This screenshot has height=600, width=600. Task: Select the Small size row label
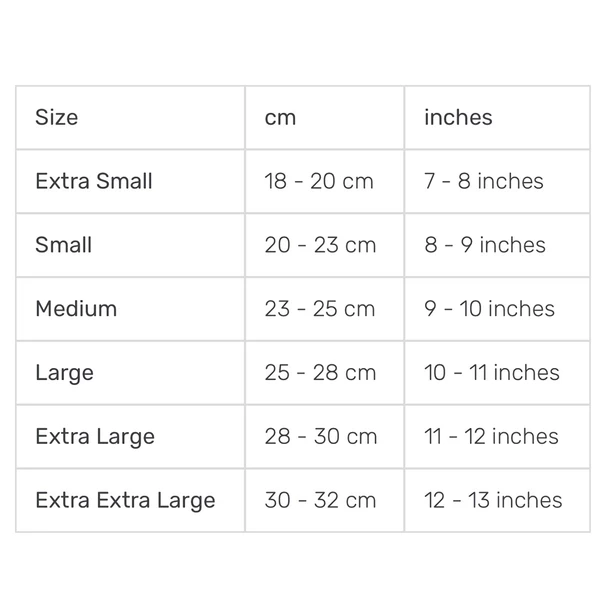[x=64, y=245]
